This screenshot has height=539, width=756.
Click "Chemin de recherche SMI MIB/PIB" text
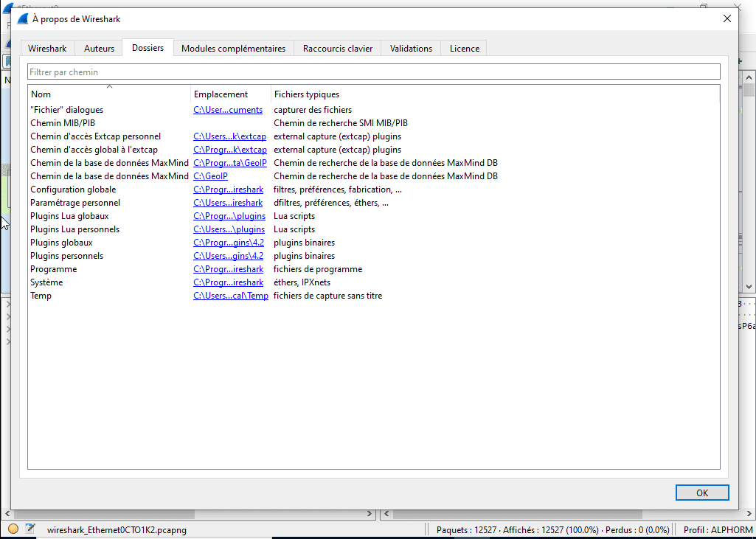pos(341,123)
